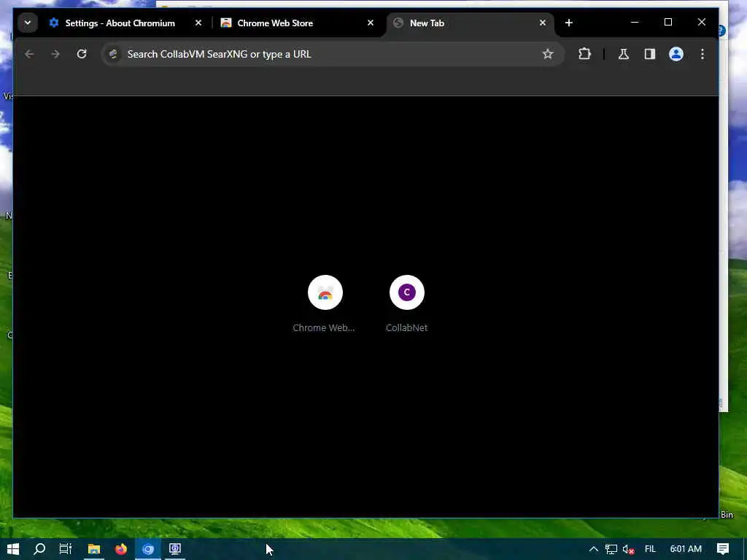Open the CollabNet shortcut tile
The height and width of the screenshot is (560, 747).
[x=407, y=303]
